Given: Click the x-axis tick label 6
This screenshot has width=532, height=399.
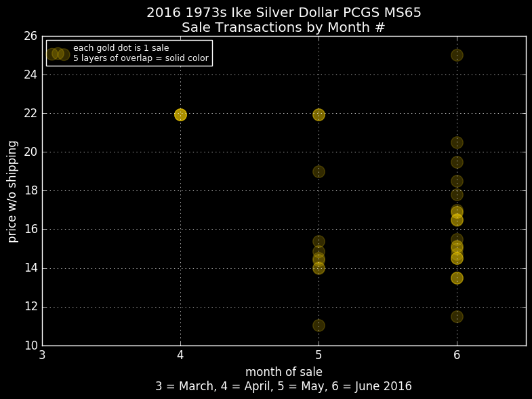Looking at the screenshot, I should tap(457, 355).
